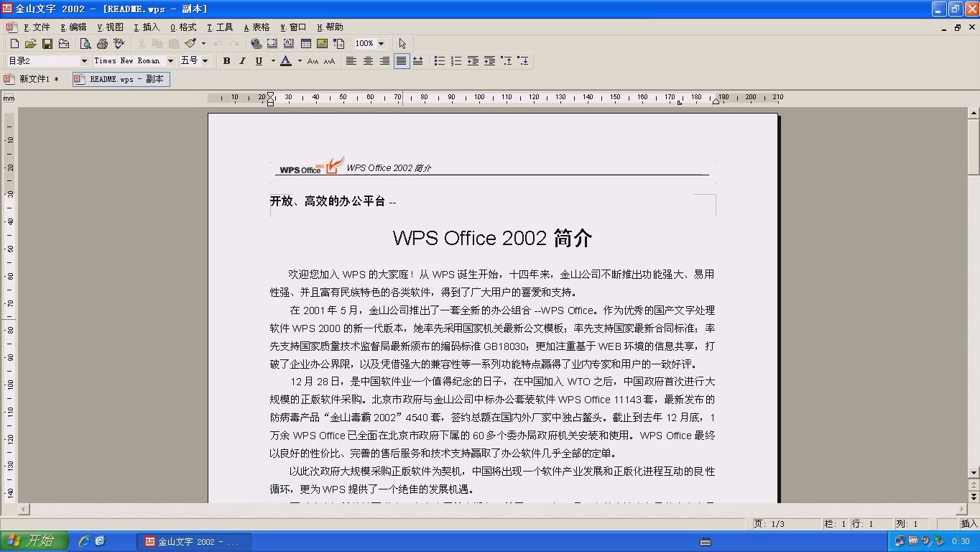Open the 帮助 menu
The width and height of the screenshot is (980, 552).
[x=330, y=27]
